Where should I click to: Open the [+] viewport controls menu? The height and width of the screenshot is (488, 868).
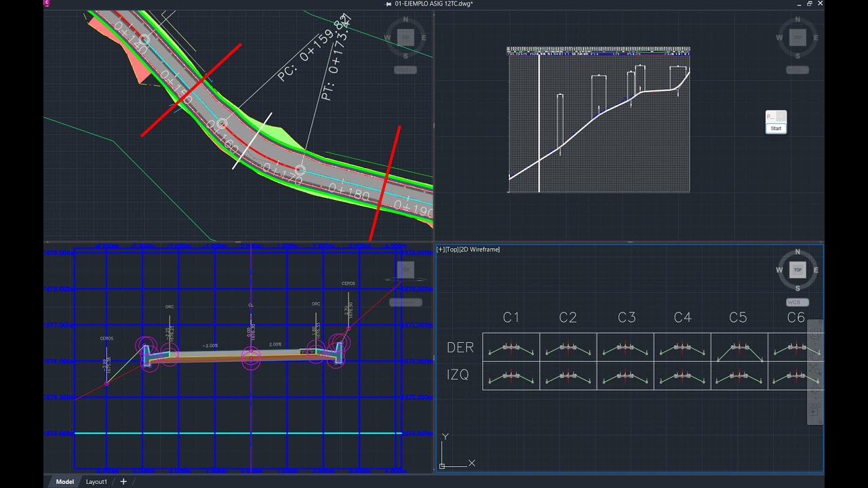441,249
